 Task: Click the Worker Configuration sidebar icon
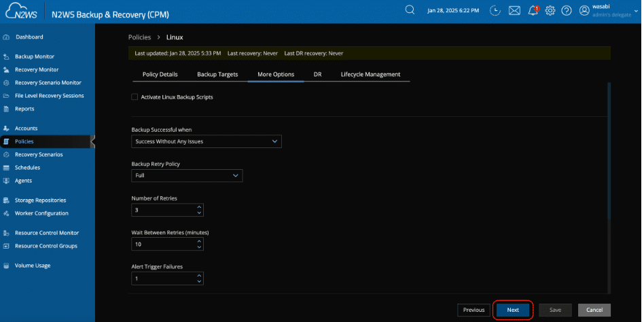coord(5,213)
